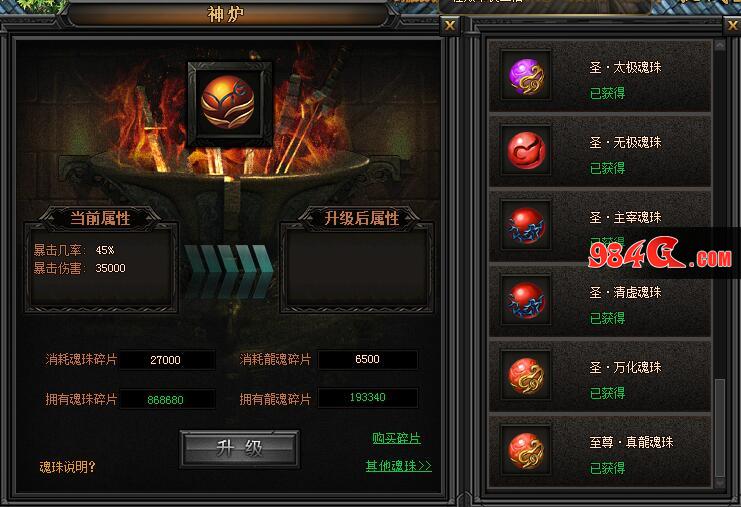Viewport: 741px width, 507px height.
Task: Click the teal upgrade arrows indicator
Action: click(x=228, y=270)
